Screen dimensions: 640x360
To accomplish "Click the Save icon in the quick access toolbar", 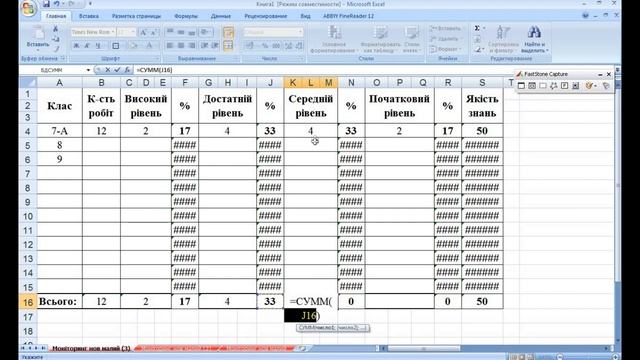I will [x=46, y=4].
